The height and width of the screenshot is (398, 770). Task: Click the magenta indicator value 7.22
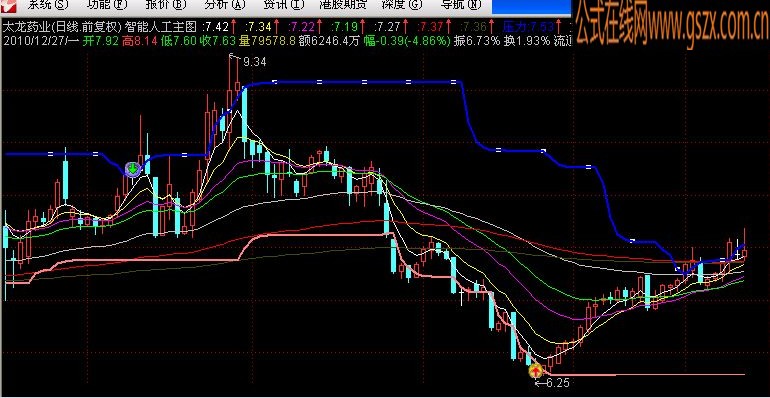(301, 26)
